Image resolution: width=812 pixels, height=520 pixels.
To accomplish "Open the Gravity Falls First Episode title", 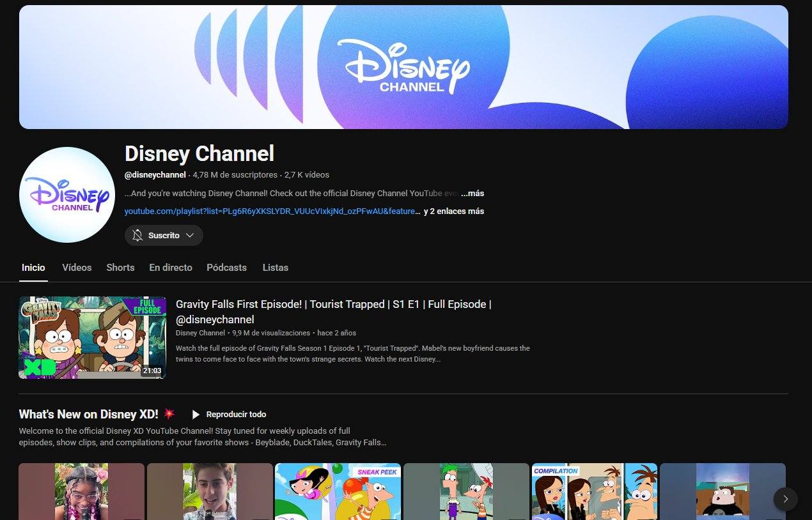I will [x=334, y=312].
